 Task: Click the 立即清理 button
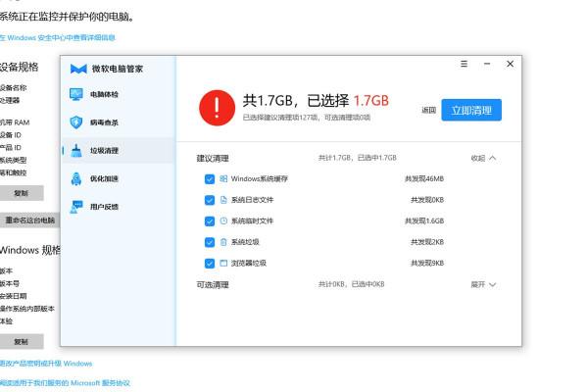(471, 110)
